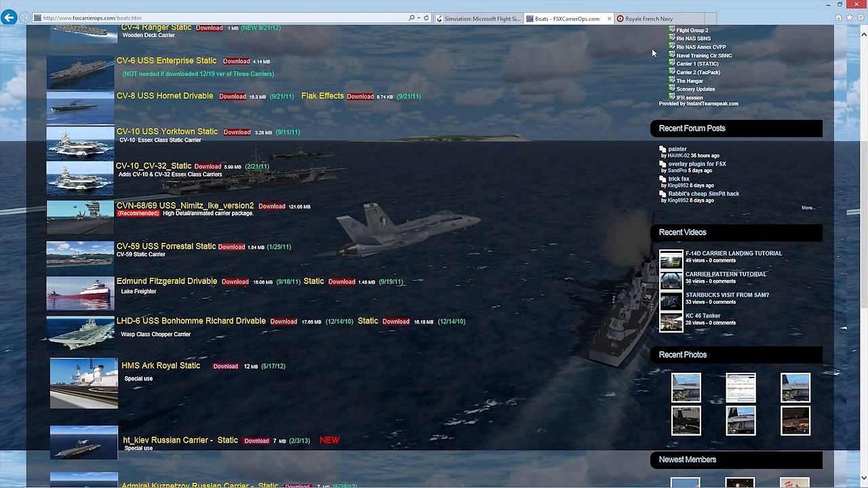Click the page icon beside Rabbit's SimPit post
The image size is (868, 488).
coord(663,194)
